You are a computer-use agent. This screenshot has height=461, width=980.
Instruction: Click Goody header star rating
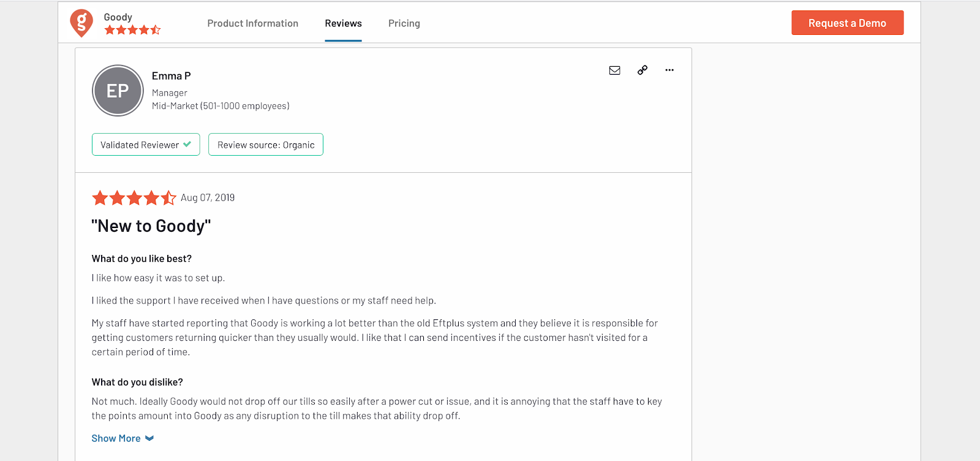[132, 29]
